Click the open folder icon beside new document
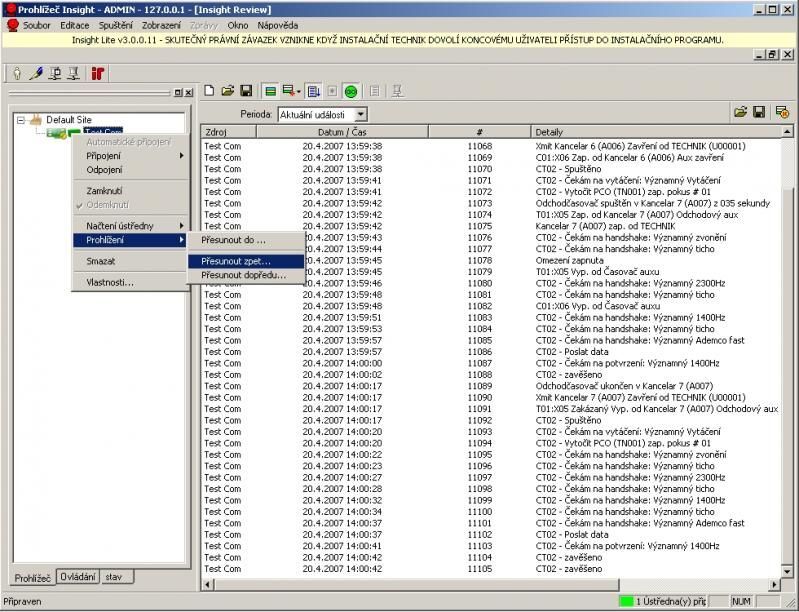 pyautogui.click(x=227, y=91)
